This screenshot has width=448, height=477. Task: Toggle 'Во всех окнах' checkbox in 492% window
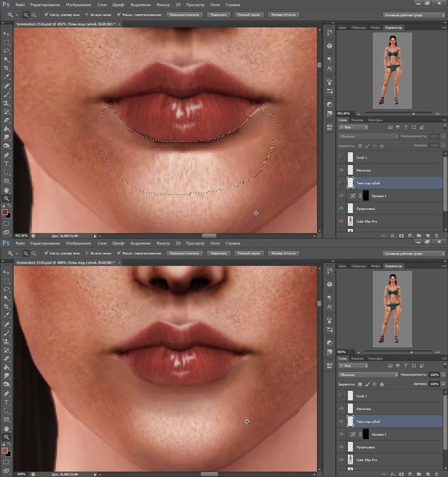(x=86, y=14)
